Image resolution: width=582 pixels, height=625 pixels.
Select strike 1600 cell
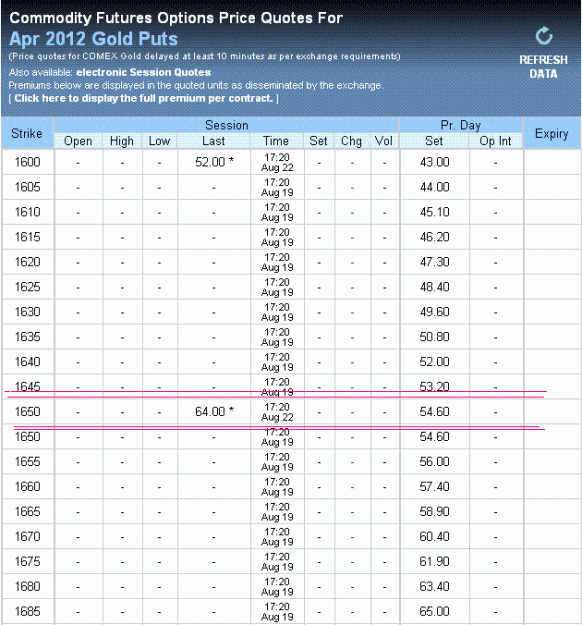click(x=28, y=162)
